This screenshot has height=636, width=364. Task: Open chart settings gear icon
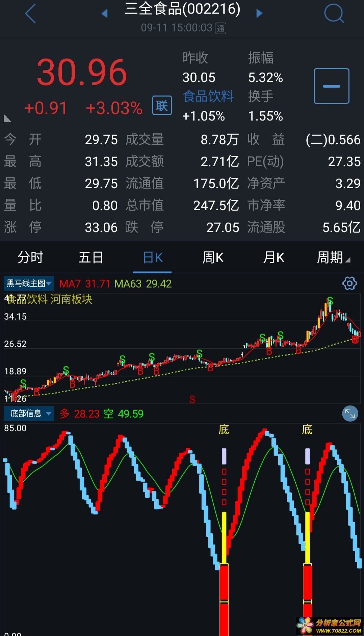click(349, 283)
